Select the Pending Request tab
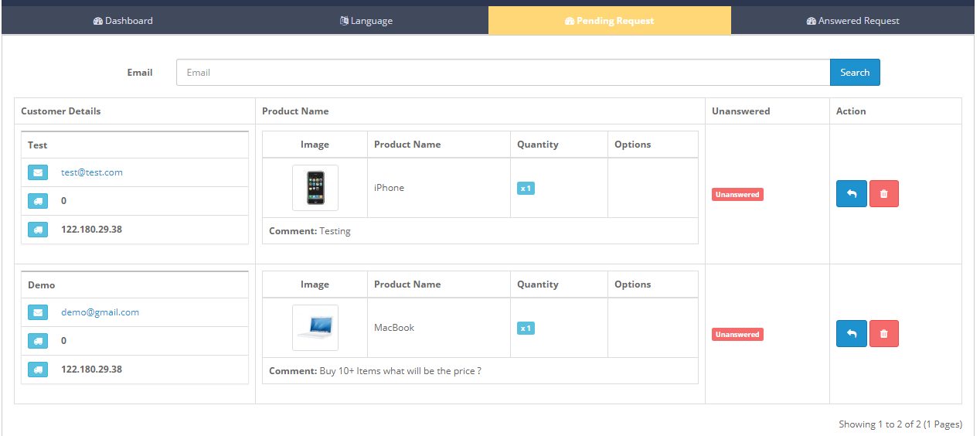The image size is (980, 436). 609,21
